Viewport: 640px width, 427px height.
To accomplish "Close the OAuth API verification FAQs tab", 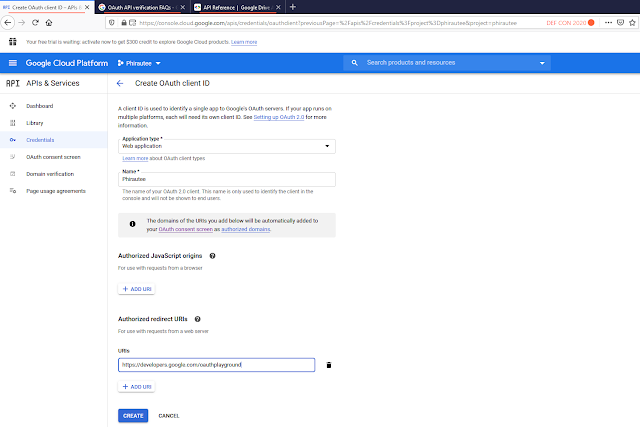I will (x=182, y=7).
